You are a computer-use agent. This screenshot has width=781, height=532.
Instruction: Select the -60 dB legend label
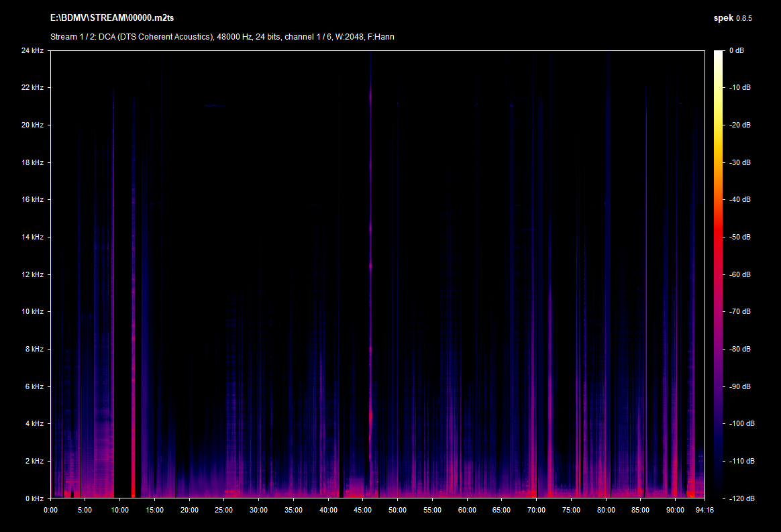[x=738, y=274]
